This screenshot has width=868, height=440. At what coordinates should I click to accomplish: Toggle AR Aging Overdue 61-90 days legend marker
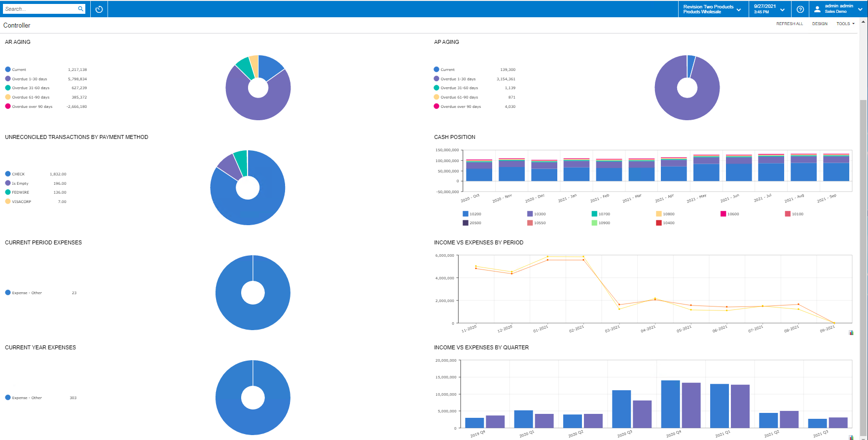point(8,97)
